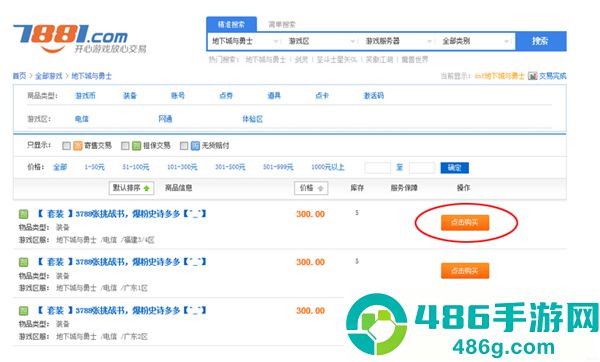Click green badge icon on 福建3/4区 listing
Image resolution: width=600 pixels, height=362 pixels.
click(23, 214)
